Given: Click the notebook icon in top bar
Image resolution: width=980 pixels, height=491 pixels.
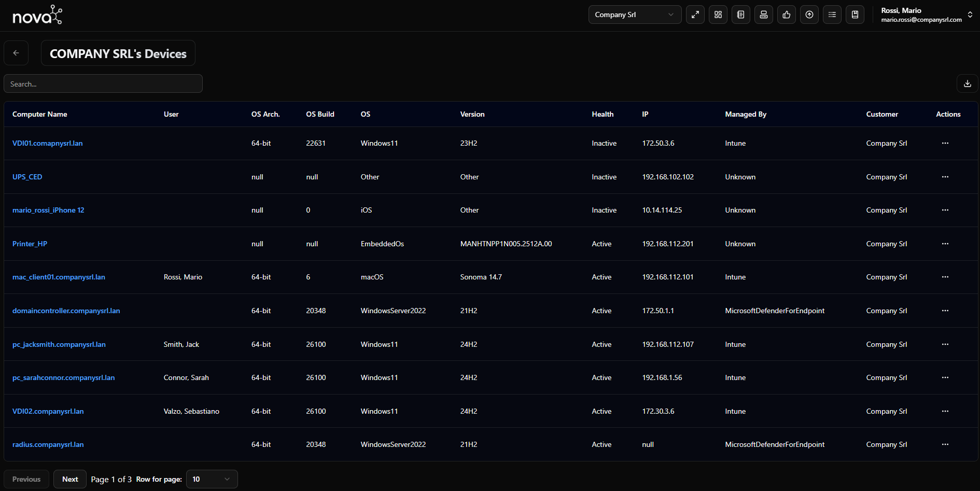Looking at the screenshot, I should [740, 15].
